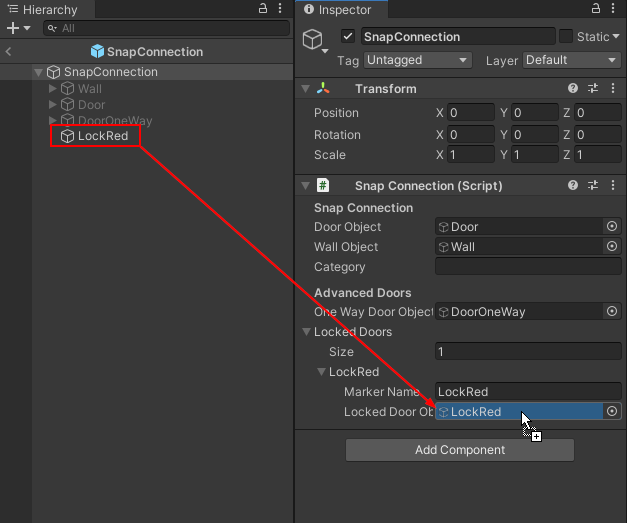Click object picker for Wall Object field
Image resolution: width=627 pixels, height=523 pixels.
coord(612,247)
